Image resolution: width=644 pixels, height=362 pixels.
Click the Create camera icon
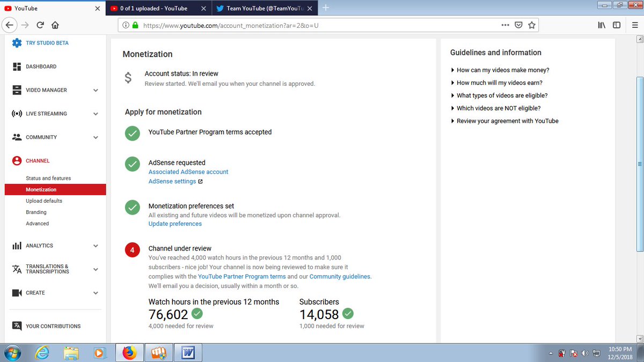(x=17, y=293)
